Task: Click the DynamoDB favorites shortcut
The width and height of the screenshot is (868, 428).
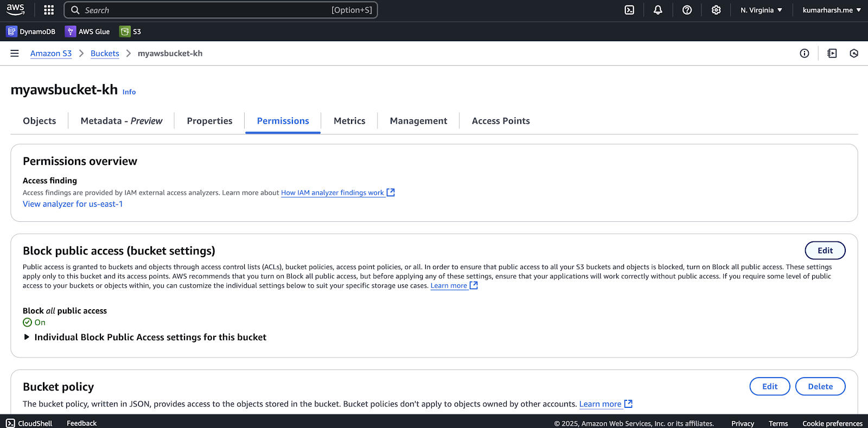Action: (31, 31)
